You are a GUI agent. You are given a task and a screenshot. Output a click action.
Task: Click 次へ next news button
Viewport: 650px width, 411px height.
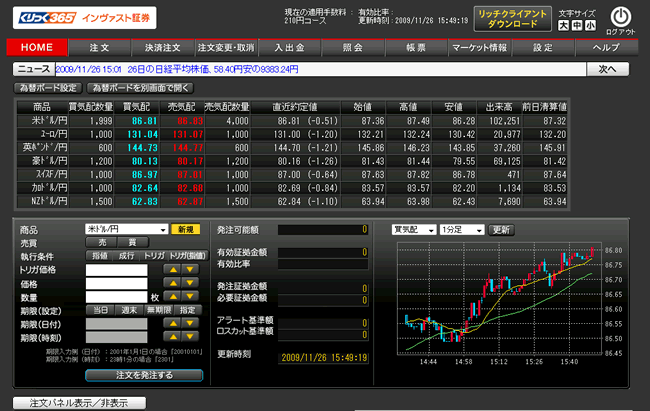point(608,69)
